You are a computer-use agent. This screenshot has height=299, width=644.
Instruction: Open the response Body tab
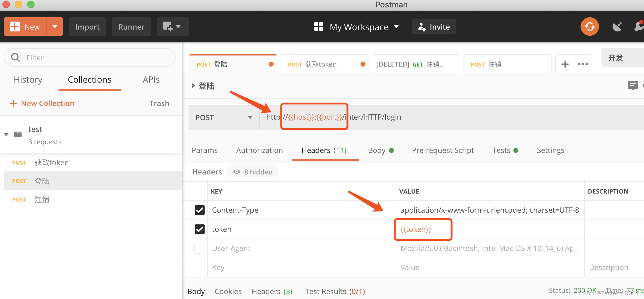click(196, 291)
